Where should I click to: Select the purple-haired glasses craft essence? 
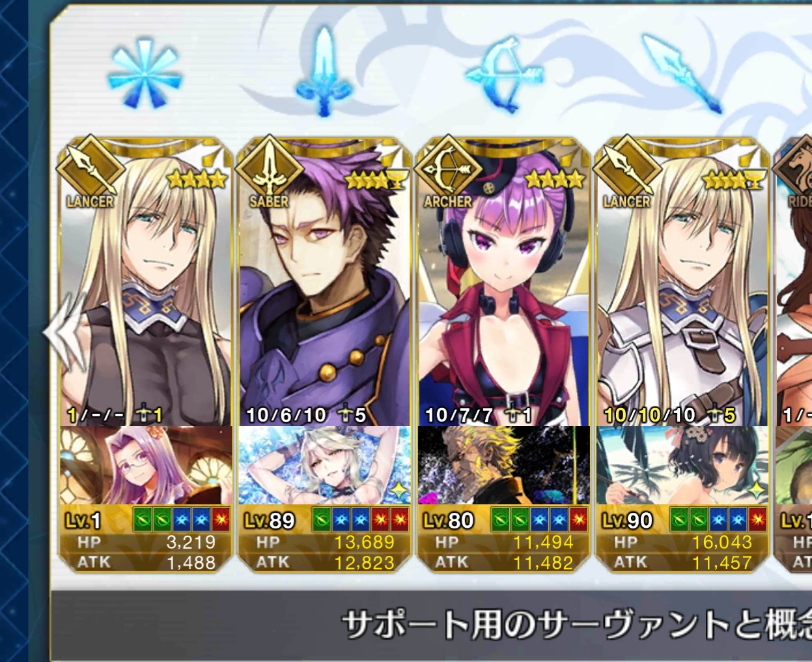pos(146,465)
